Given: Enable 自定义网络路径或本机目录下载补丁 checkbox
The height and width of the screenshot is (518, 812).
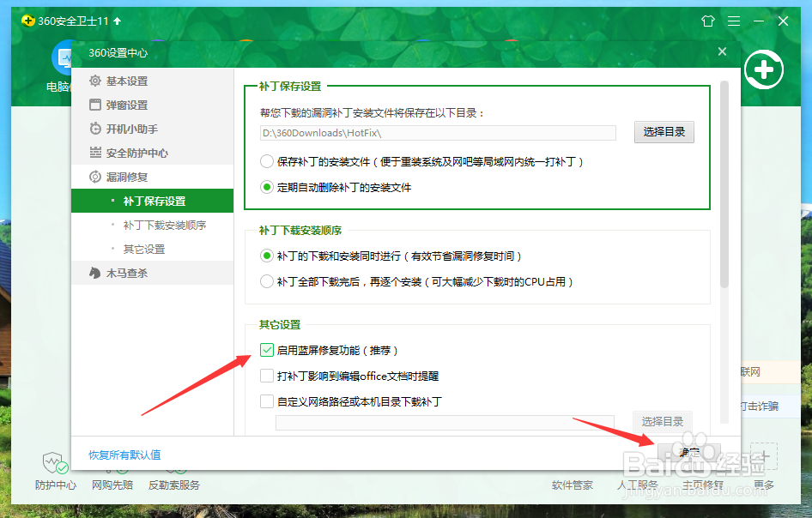Looking at the screenshot, I should coord(267,401).
